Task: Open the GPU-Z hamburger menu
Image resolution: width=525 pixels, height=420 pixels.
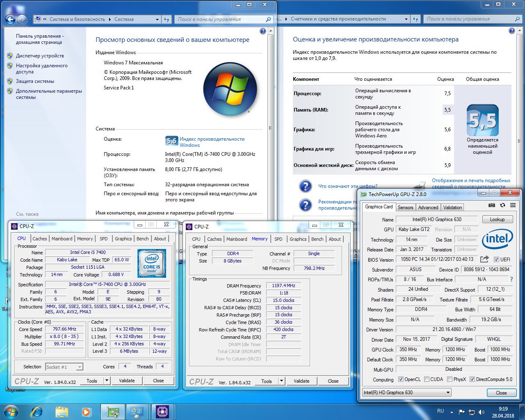Action: tap(513, 205)
